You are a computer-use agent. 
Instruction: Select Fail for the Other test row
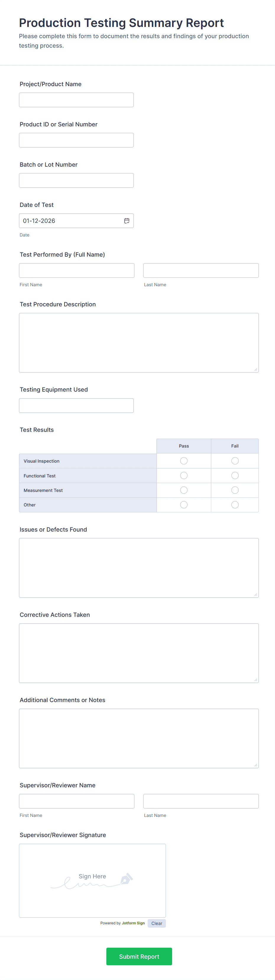(x=235, y=505)
